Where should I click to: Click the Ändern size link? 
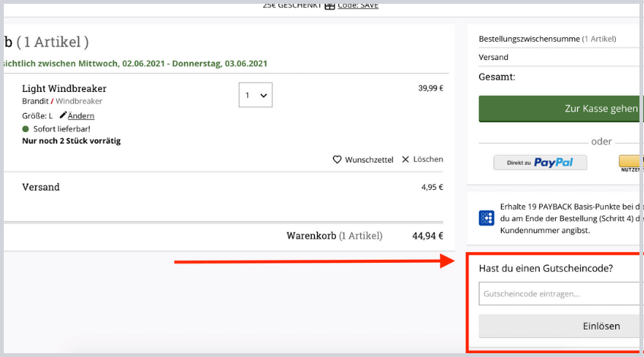pyautogui.click(x=81, y=115)
